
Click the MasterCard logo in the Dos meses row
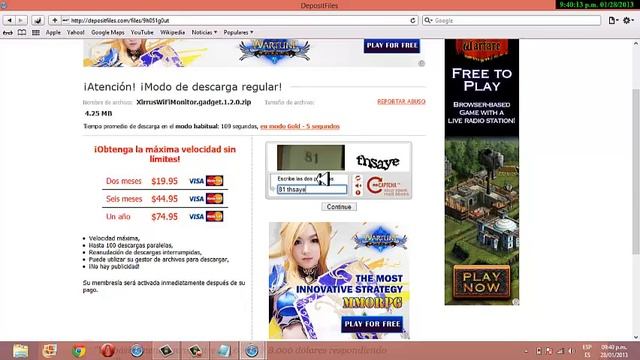[x=215, y=180]
